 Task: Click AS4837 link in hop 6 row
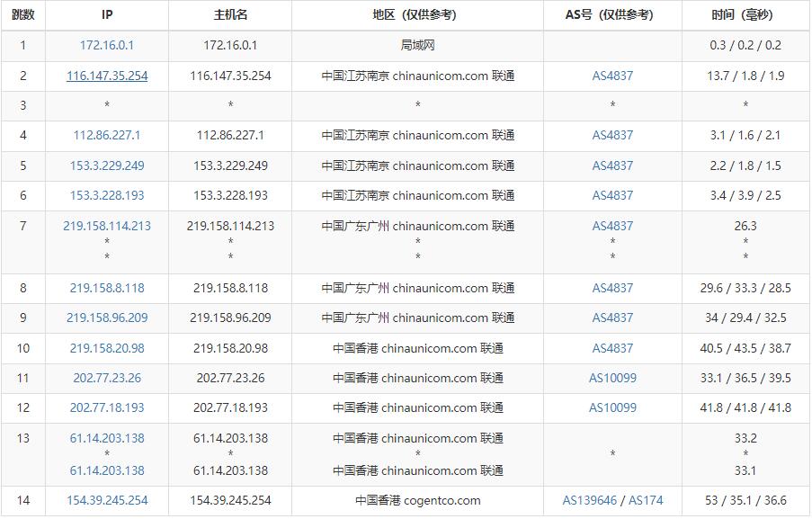pos(612,195)
